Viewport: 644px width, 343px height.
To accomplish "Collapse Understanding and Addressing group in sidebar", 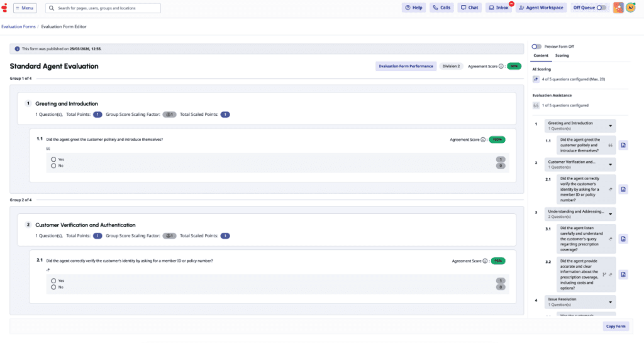I will [x=609, y=214].
